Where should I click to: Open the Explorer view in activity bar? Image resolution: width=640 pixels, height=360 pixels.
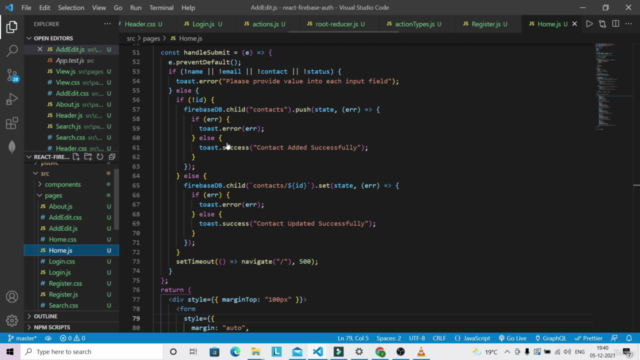click(12, 27)
